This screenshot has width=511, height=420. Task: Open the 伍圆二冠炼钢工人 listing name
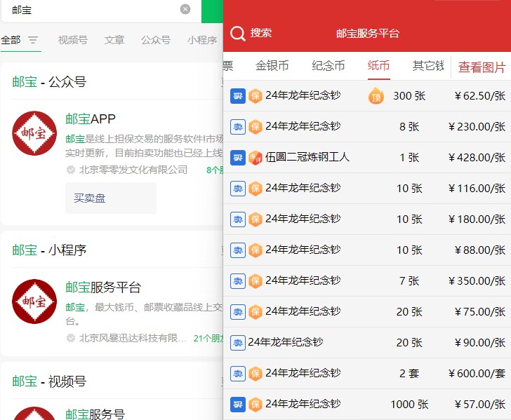[x=307, y=157]
